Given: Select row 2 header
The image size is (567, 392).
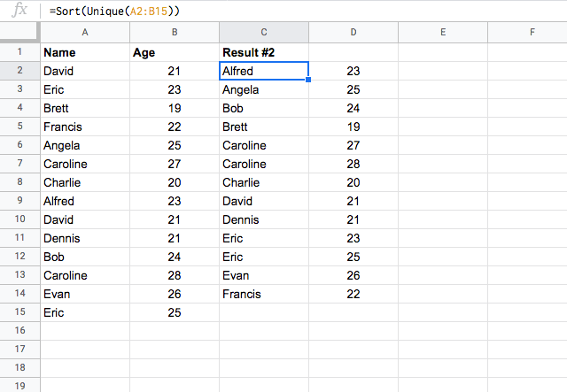Looking at the screenshot, I should 19,71.
